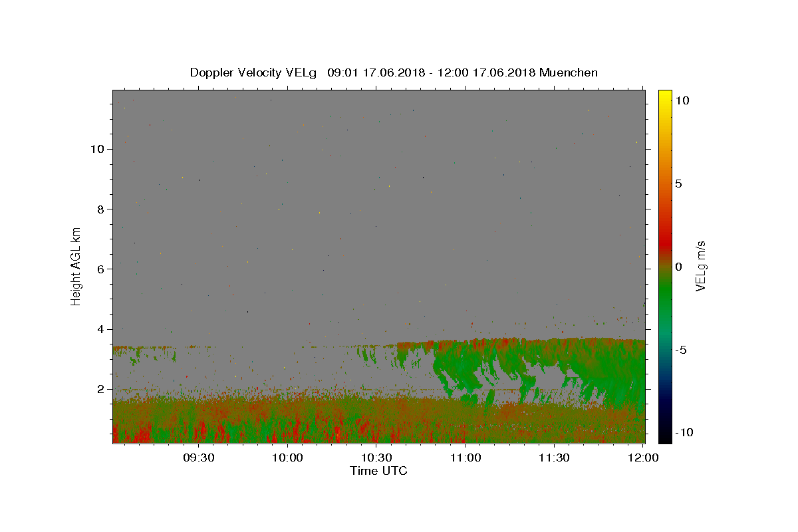The image size is (798, 532).
Task: Click the 'Height AGL km' axis label
Action: (x=76, y=266)
